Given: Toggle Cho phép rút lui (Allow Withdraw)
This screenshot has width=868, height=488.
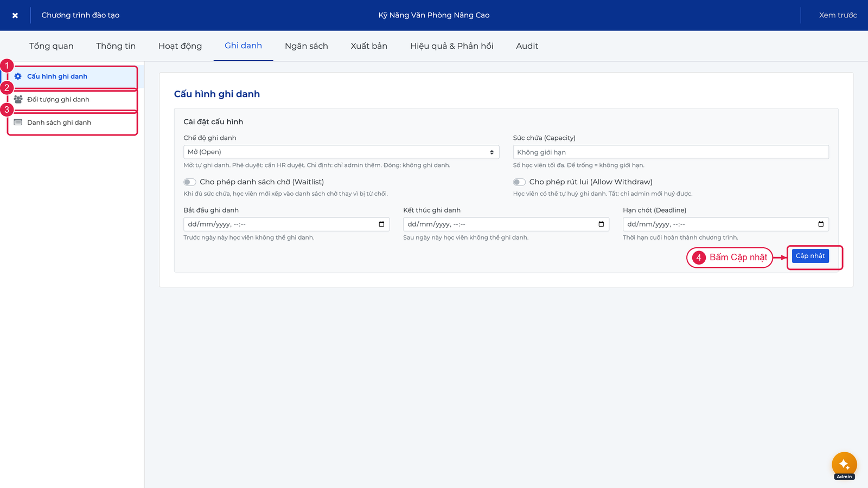Looking at the screenshot, I should (519, 182).
